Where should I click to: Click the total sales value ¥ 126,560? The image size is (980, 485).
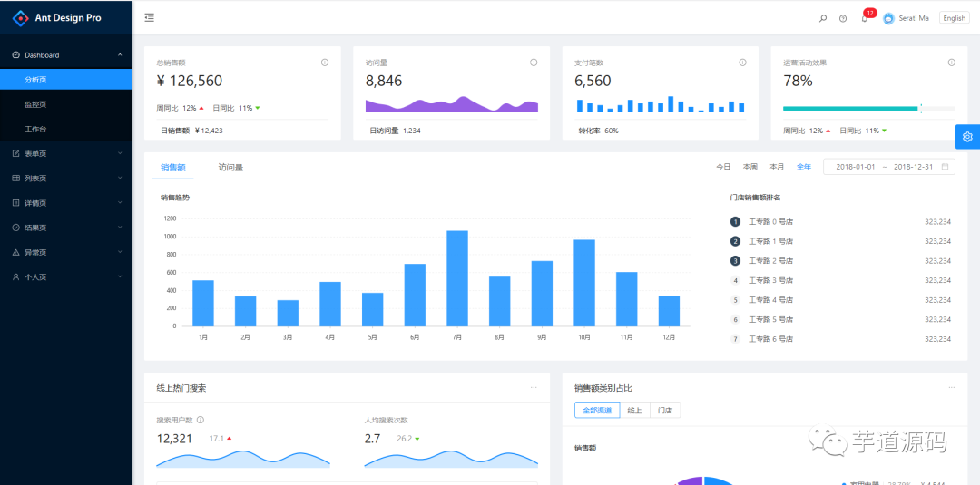(190, 81)
